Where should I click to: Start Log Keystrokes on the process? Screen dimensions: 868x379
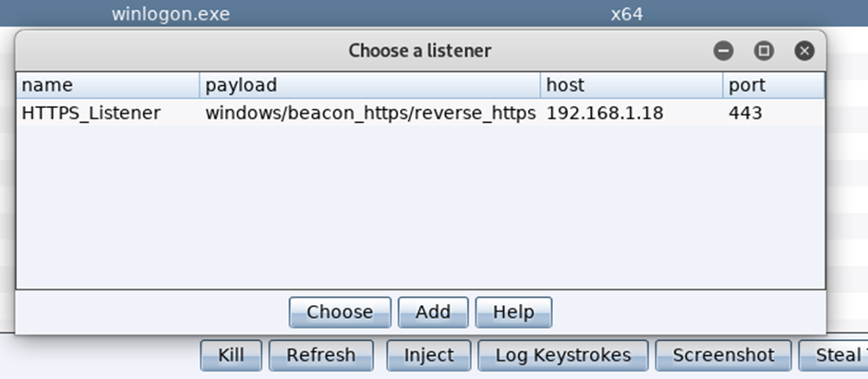563,355
